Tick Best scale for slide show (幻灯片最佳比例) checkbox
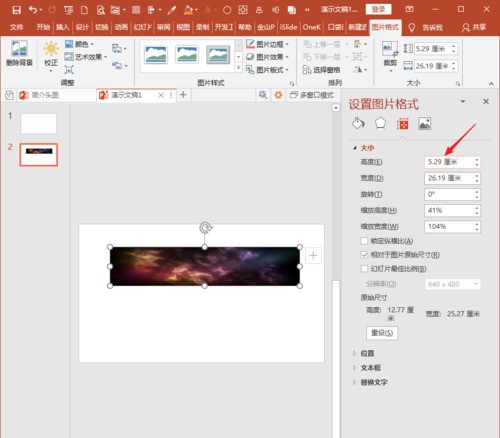The width and height of the screenshot is (500, 438). [x=364, y=269]
